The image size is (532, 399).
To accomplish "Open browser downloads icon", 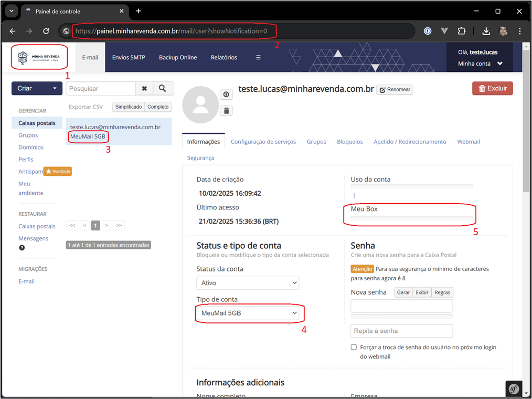I will [486, 31].
